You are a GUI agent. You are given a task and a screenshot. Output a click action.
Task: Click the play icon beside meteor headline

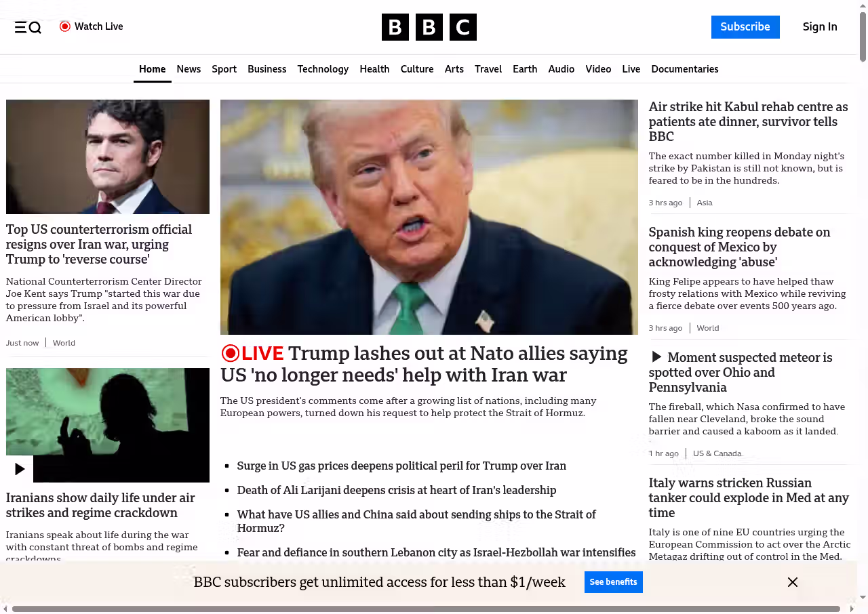coord(656,357)
